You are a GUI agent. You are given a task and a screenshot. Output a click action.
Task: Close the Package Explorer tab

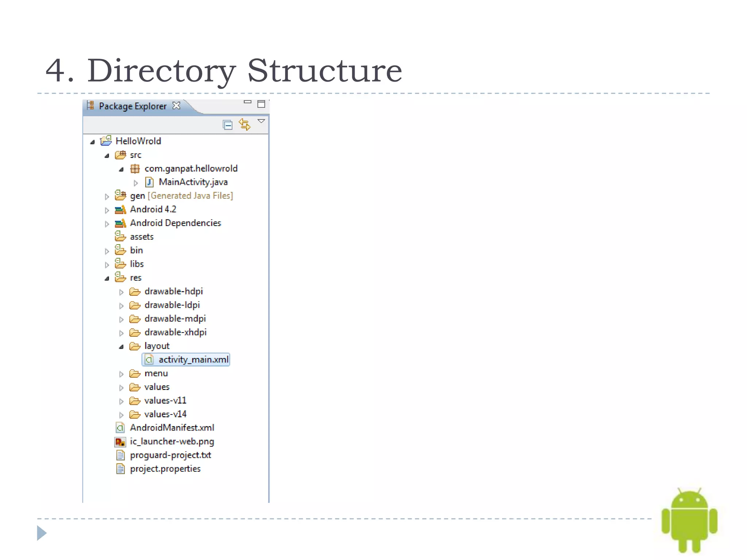(x=177, y=105)
